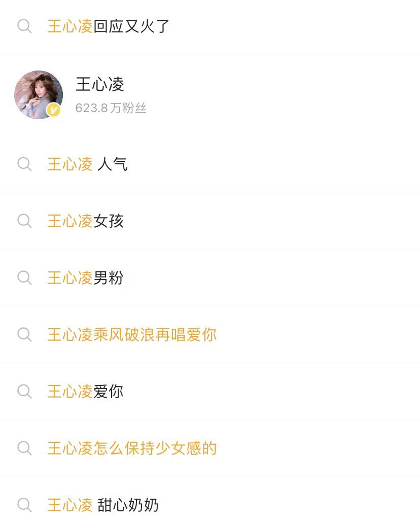Click search icon beside 王心凌乘风破浪再唱爱你
Image resolution: width=420 pixels, height=522 pixels.
click(24, 334)
